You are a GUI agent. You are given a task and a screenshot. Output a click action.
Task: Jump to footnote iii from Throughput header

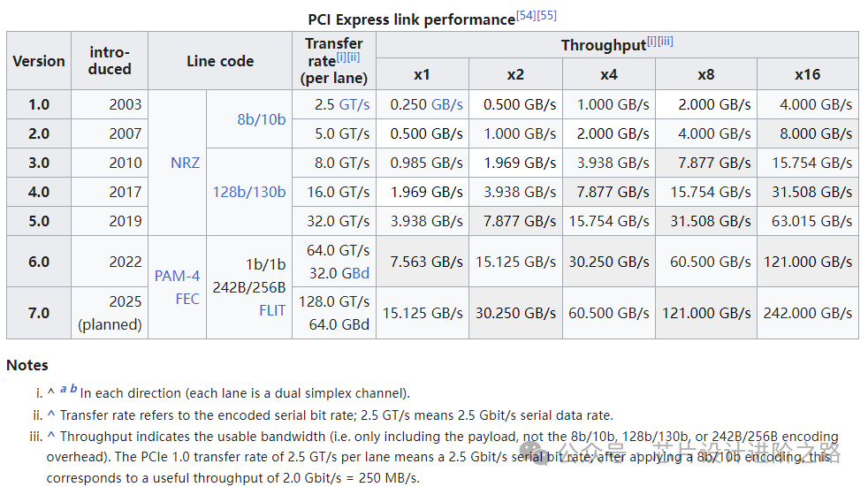click(665, 41)
